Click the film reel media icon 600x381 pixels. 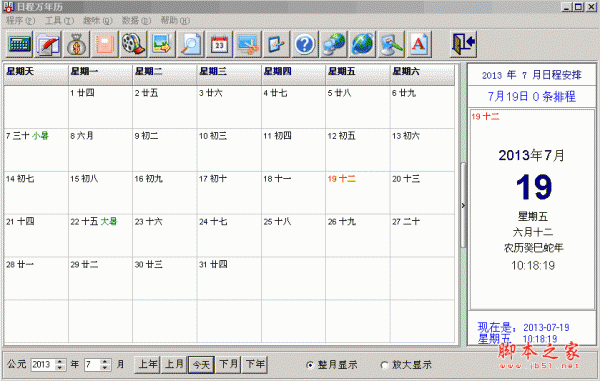pos(133,44)
